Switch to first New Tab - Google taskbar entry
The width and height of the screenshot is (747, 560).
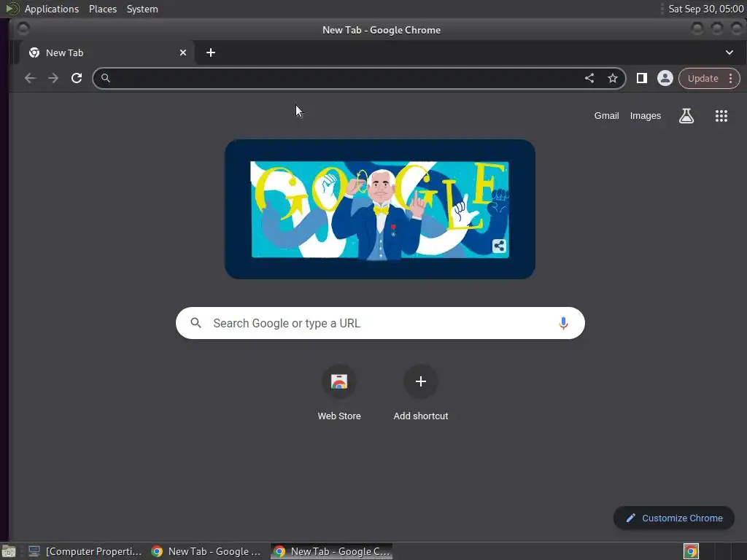click(x=206, y=551)
